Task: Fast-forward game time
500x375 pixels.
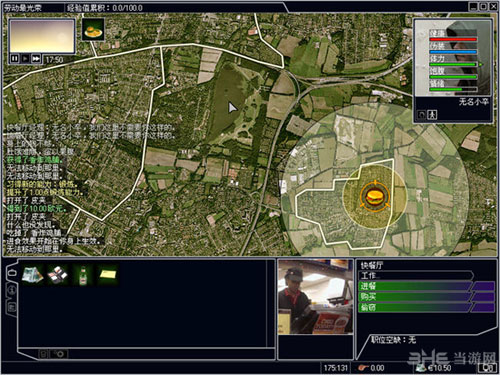Action: pyautogui.click(x=36, y=59)
